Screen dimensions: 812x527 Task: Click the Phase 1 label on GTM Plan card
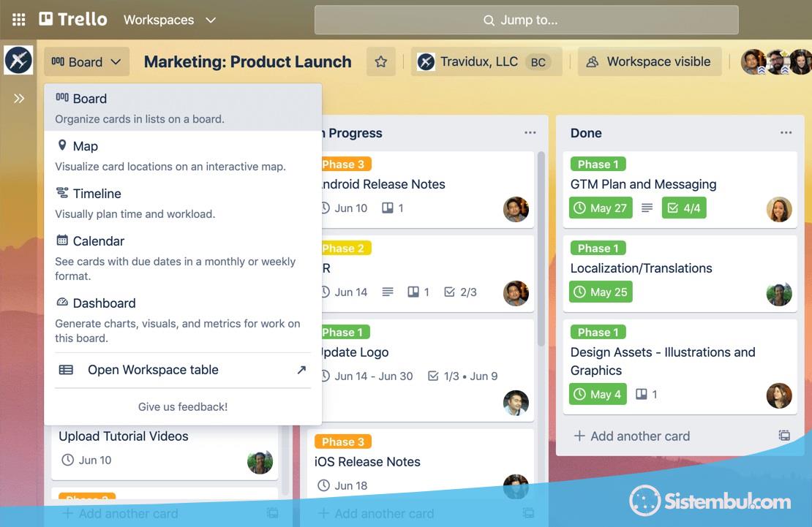[598, 164]
